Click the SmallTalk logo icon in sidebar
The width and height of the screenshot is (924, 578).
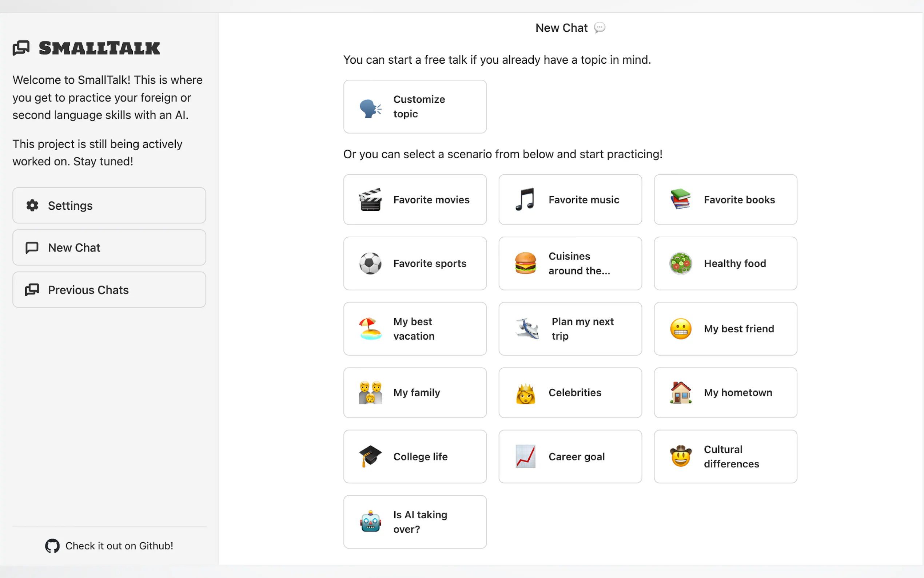pyautogui.click(x=21, y=48)
